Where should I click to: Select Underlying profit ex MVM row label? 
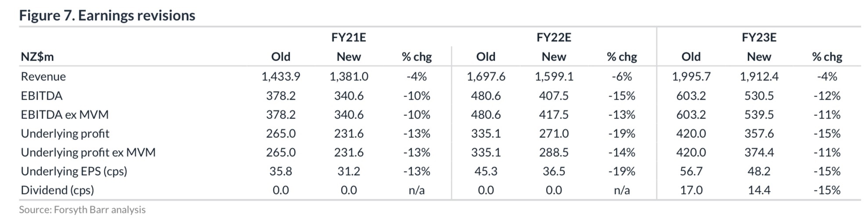pos(88,152)
